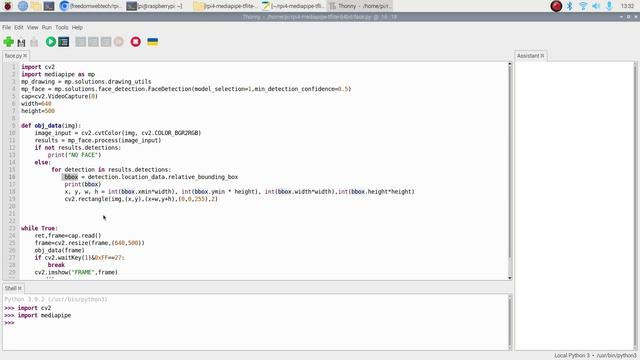Click the editor scrollbar down arrow
Viewport: 640px width, 360px height.
pyautogui.click(x=509, y=278)
